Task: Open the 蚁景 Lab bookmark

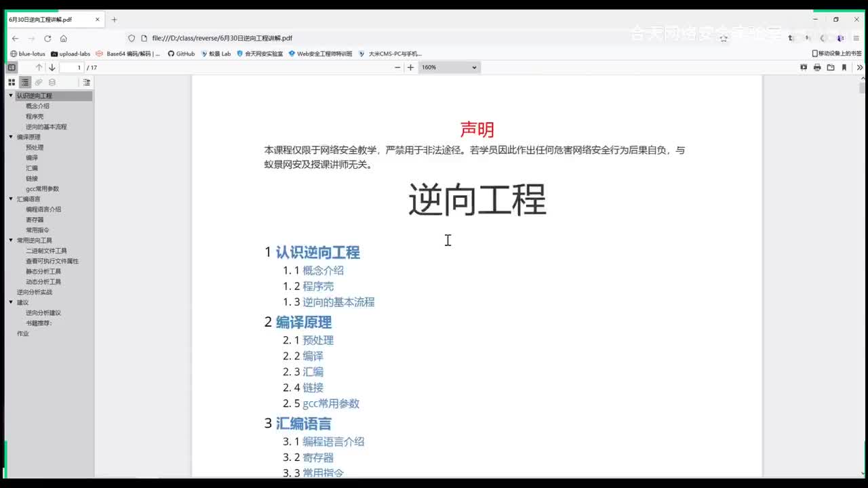Action: point(216,54)
